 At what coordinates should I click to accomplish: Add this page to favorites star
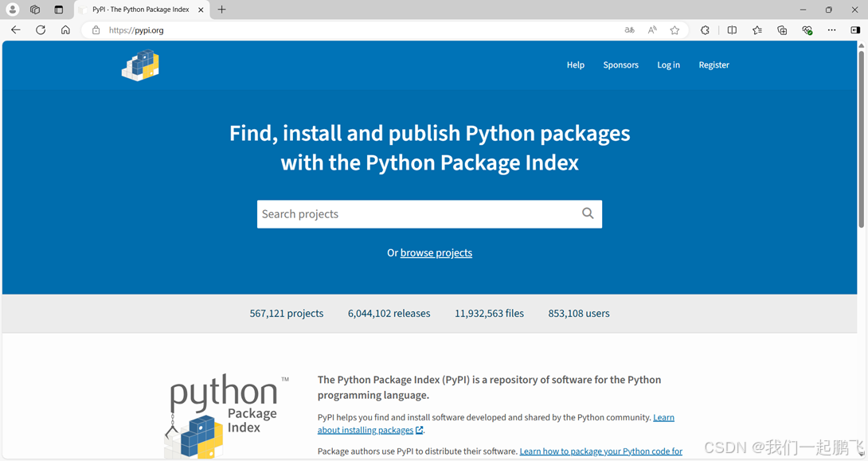(x=674, y=30)
